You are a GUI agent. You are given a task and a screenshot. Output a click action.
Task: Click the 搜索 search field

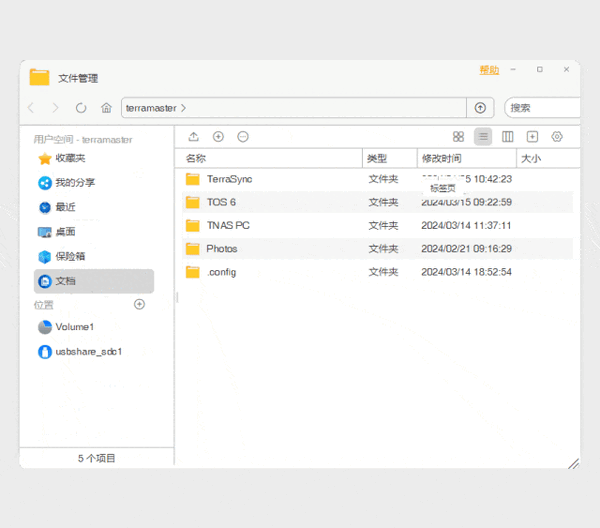pos(543,108)
